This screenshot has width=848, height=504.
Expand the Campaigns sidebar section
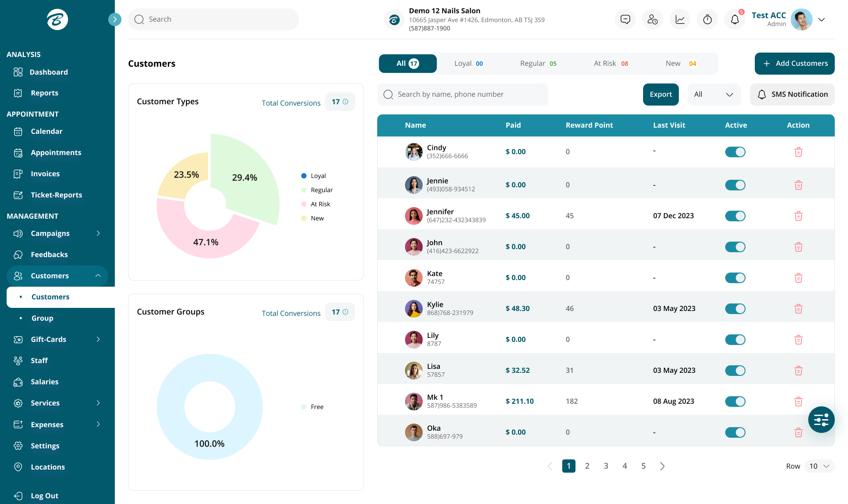click(98, 233)
